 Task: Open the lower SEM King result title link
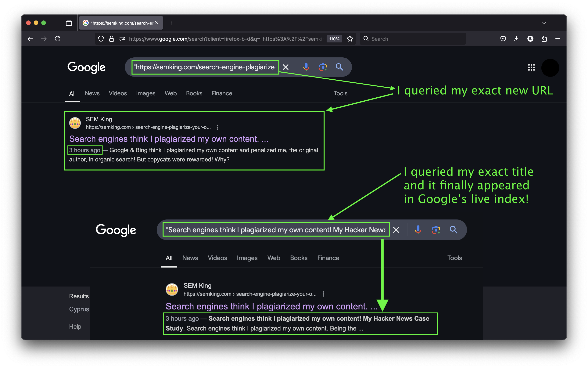pyautogui.click(x=271, y=306)
